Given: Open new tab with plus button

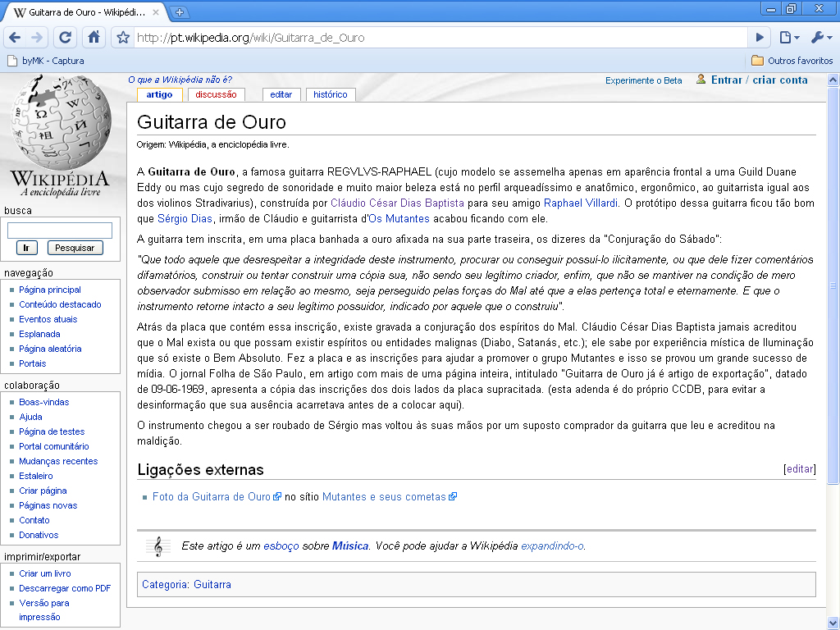Looking at the screenshot, I should pos(180,12).
